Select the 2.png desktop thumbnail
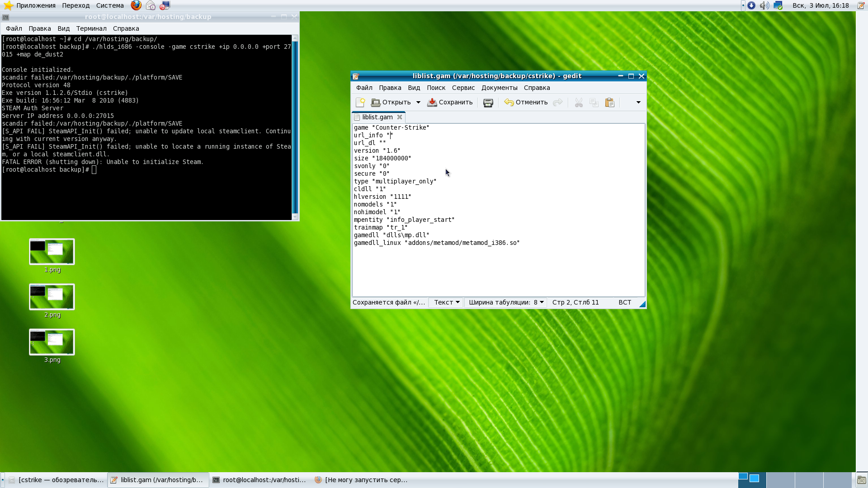Viewport: 868px width, 488px height. click(x=52, y=297)
